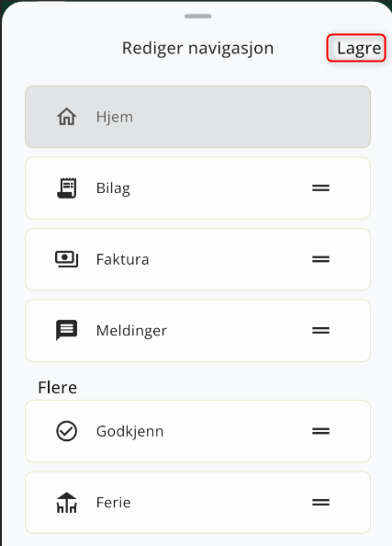Viewport: 392px width, 546px height.
Task: Click the Godkjenn checkmark circle icon
Action: point(66,431)
